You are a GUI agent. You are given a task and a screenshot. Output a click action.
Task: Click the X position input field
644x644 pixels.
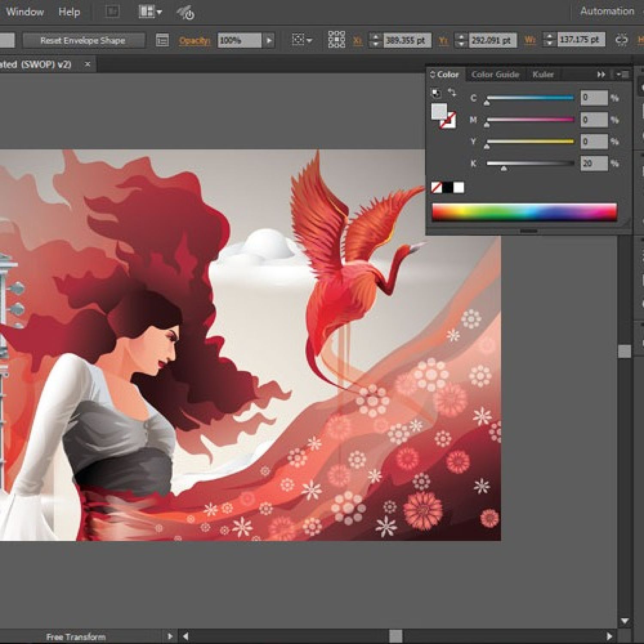tap(406, 40)
